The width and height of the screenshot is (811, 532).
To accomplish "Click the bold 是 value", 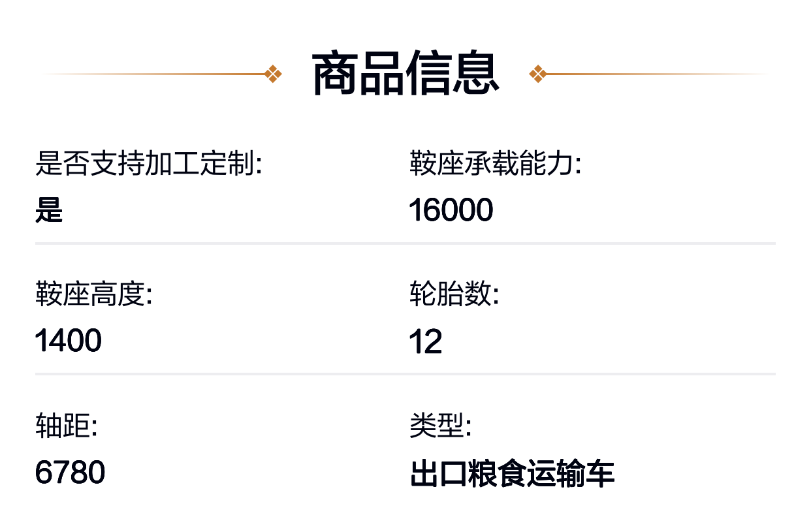I will (49, 210).
